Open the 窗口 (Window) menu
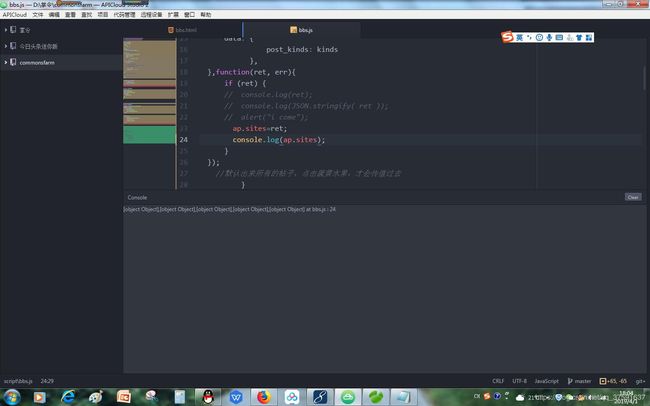The height and width of the screenshot is (406, 650). [189, 15]
